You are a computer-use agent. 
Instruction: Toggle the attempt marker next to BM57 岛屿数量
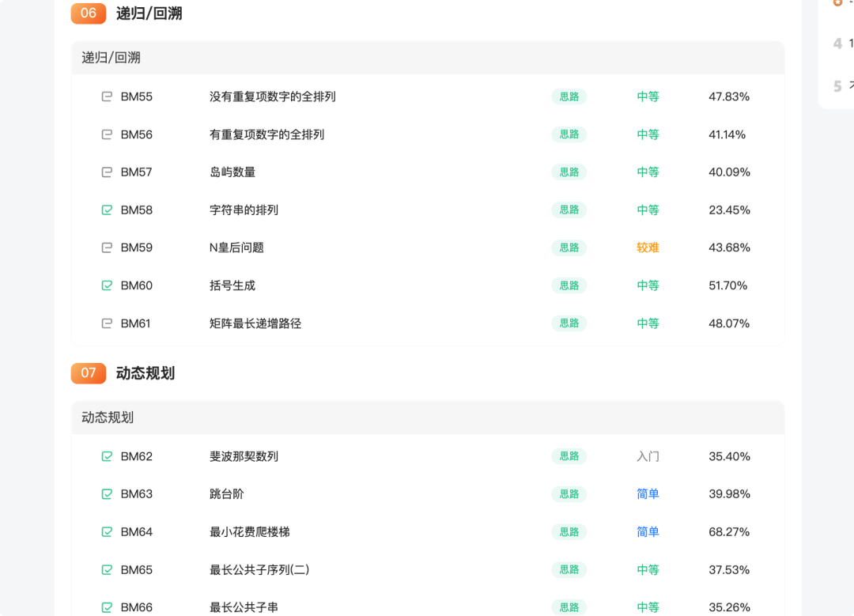click(107, 172)
